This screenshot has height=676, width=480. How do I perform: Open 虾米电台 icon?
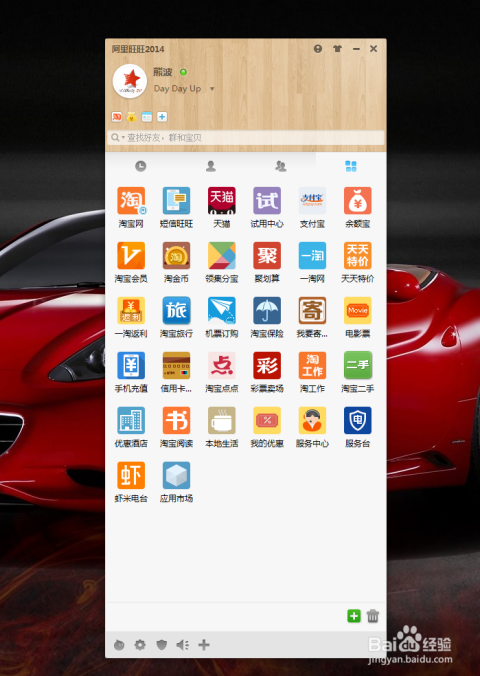tap(131, 475)
